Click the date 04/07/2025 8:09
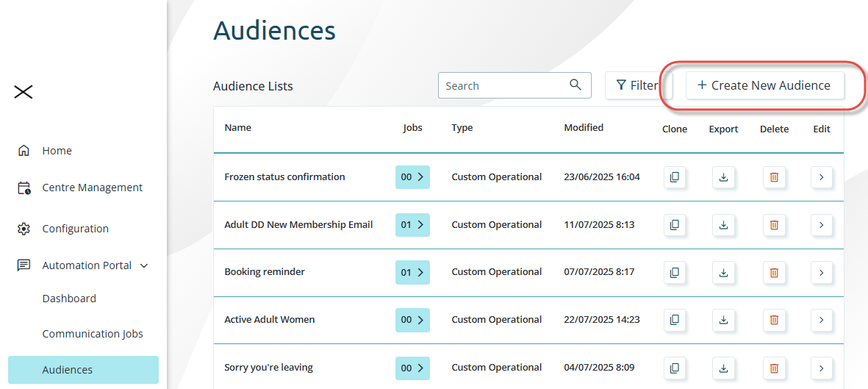This screenshot has height=389, width=868. [600, 368]
